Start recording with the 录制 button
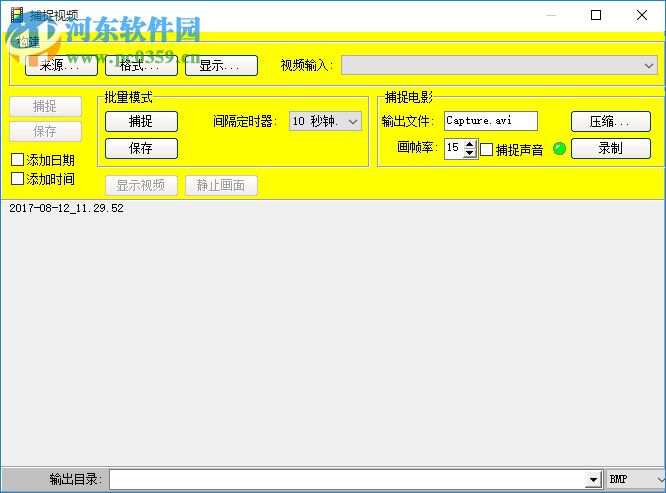The width and height of the screenshot is (666, 493). coord(610,148)
